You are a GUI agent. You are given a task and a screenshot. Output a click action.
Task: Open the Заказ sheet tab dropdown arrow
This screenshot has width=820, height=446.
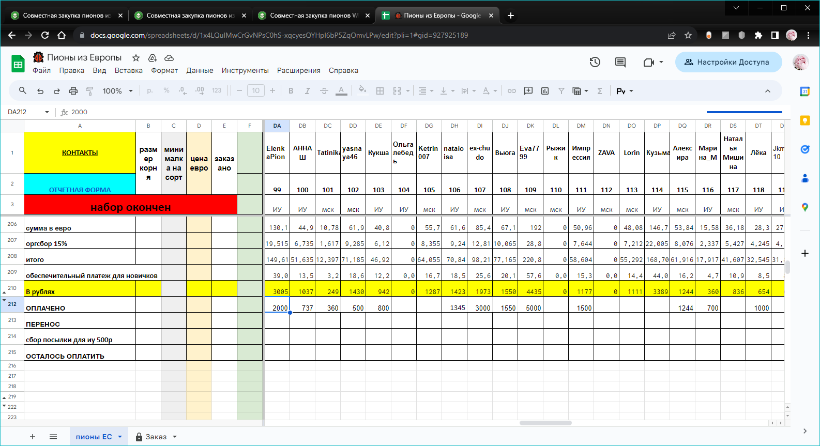(x=175, y=437)
